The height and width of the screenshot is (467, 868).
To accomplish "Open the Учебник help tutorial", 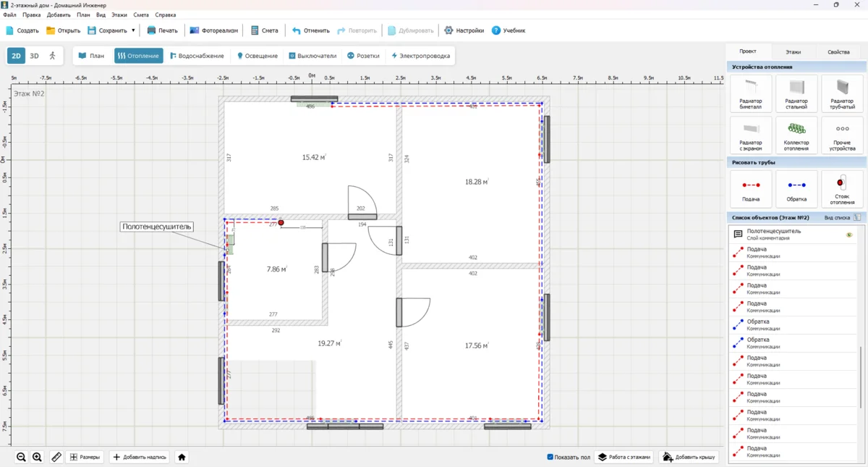I will click(x=509, y=30).
